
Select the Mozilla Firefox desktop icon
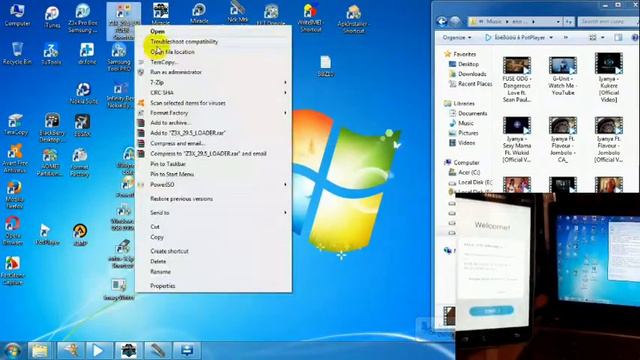pyautogui.click(x=15, y=194)
